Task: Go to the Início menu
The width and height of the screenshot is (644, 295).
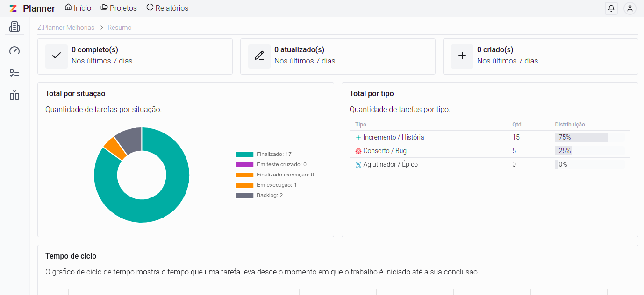Action: (78, 8)
